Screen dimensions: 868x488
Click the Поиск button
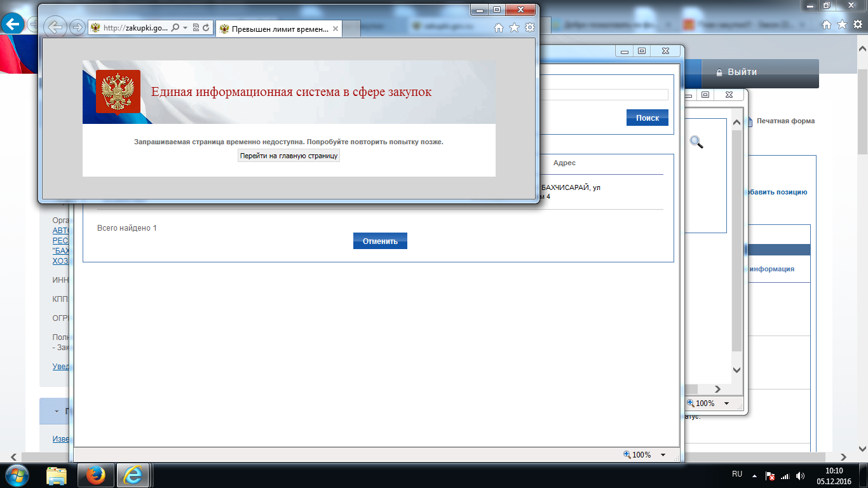(x=647, y=118)
